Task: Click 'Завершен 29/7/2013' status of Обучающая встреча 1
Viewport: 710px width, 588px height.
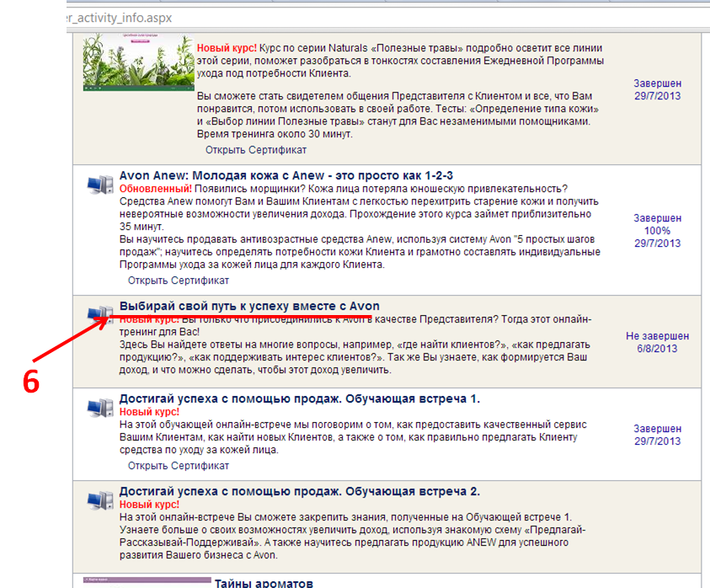Action: click(x=658, y=435)
